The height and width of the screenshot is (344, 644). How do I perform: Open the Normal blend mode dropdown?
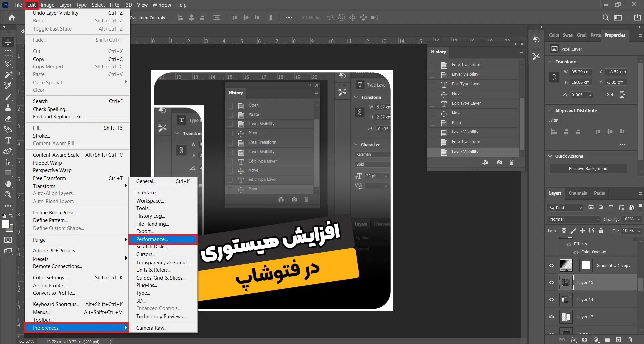pyautogui.click(x=574, y=219)
